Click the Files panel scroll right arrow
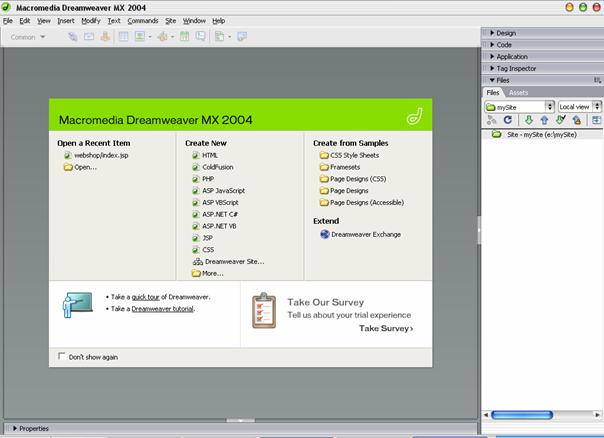 point(597,415)
